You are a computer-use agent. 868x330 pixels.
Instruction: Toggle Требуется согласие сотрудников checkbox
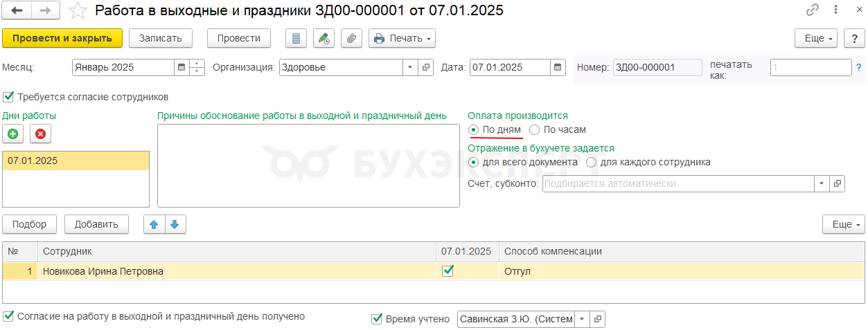click(8, 97)
